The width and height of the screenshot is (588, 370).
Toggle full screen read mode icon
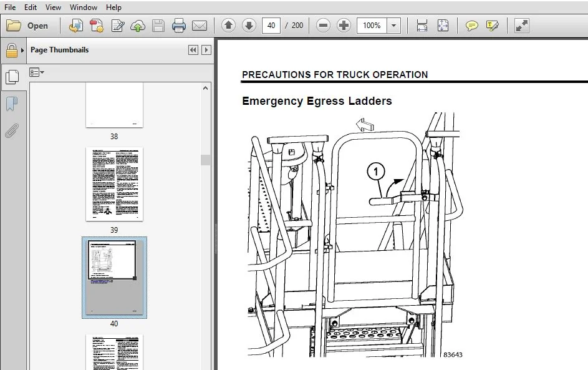click(x=522, y=26)
